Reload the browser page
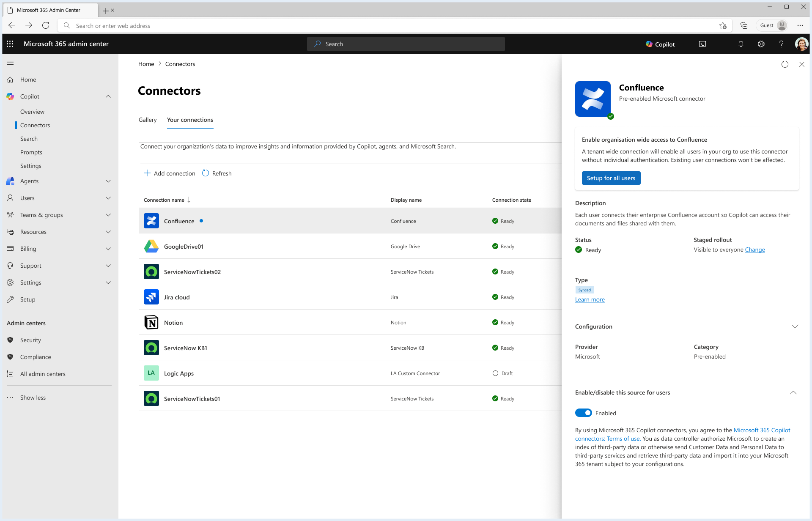The height and width of the screenshot is (521, 812). click(x=46, y=25)
